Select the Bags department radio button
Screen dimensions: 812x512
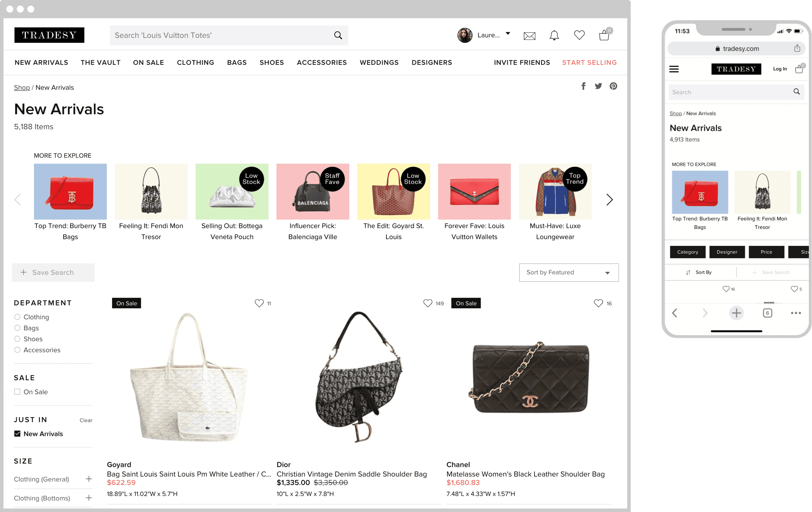coord(17,328)
